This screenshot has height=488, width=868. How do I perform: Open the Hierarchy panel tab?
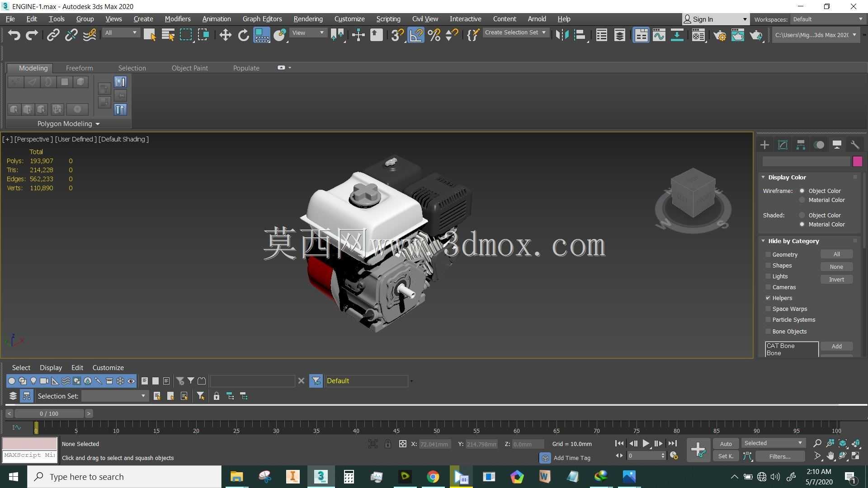(x=801, y=145)
